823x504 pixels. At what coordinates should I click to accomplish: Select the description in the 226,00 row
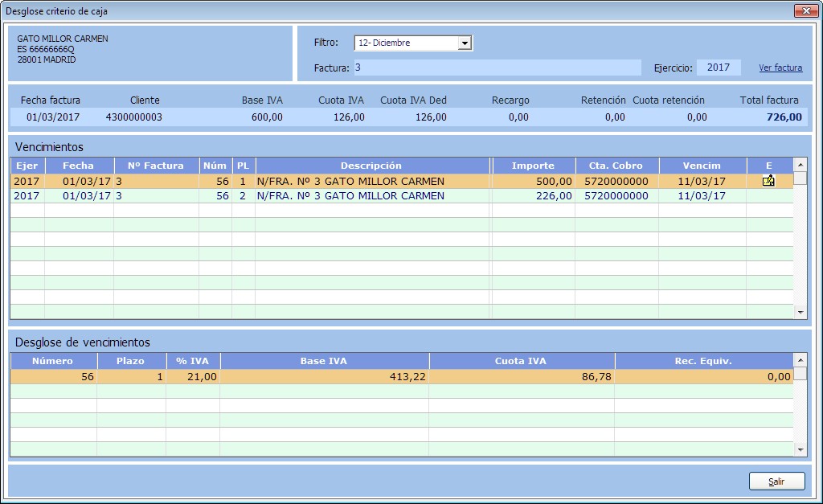[x=372, y=196]
